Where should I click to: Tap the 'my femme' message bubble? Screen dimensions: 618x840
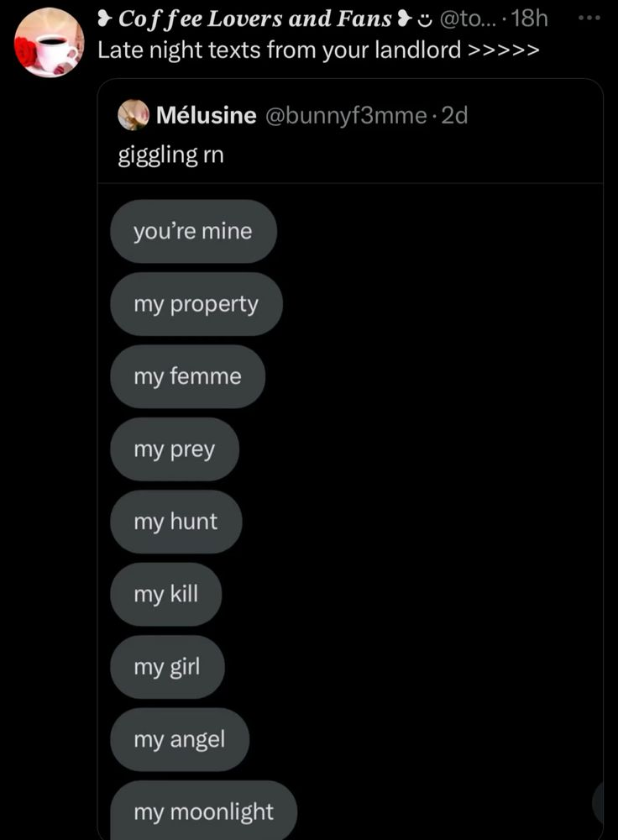[187, 376]
